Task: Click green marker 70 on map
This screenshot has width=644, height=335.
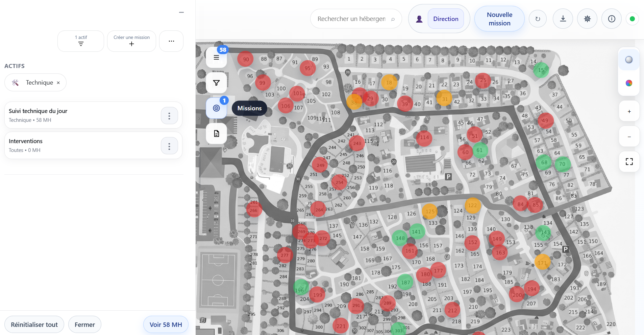Action: click(x=562, y=164)
